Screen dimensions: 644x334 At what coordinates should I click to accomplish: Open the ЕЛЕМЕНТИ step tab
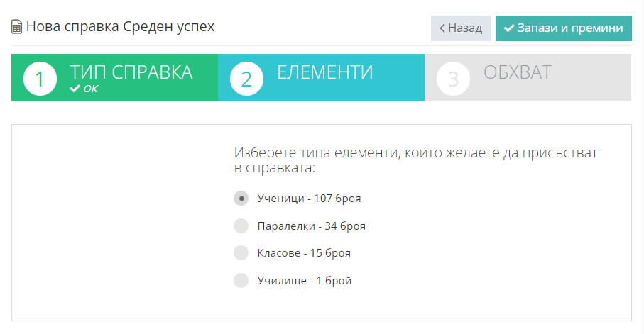pyautogui.click(x=321, y=77)
